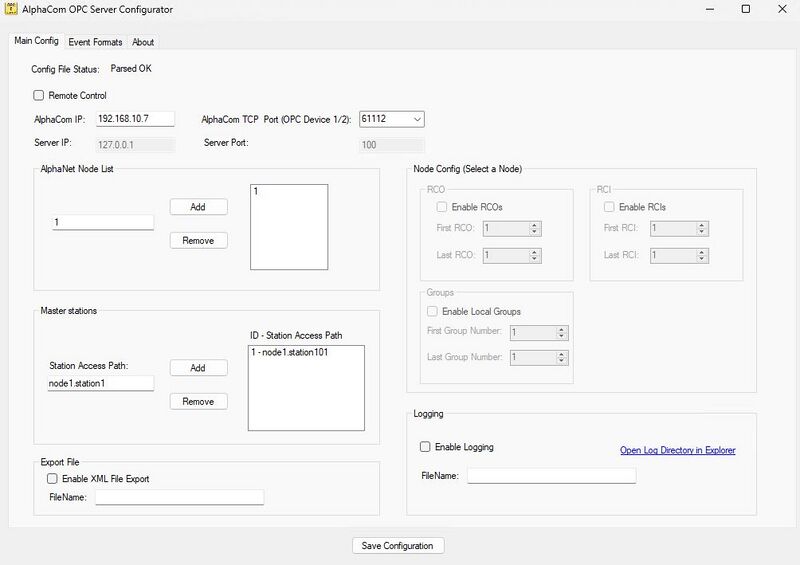
Task: Toggle Enable XML File Export checkbox
Action: tap(53, 479)
